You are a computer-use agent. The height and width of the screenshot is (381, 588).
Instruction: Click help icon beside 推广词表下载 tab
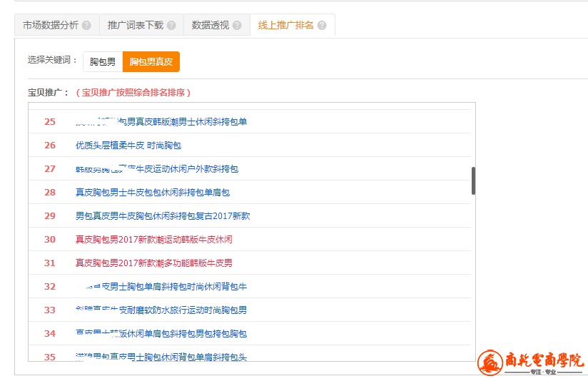pyautogui.click(x=171, y=25)
